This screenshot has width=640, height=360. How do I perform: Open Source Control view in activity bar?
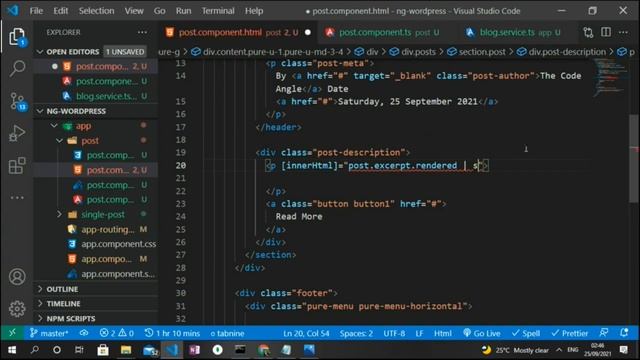(17, 101)
